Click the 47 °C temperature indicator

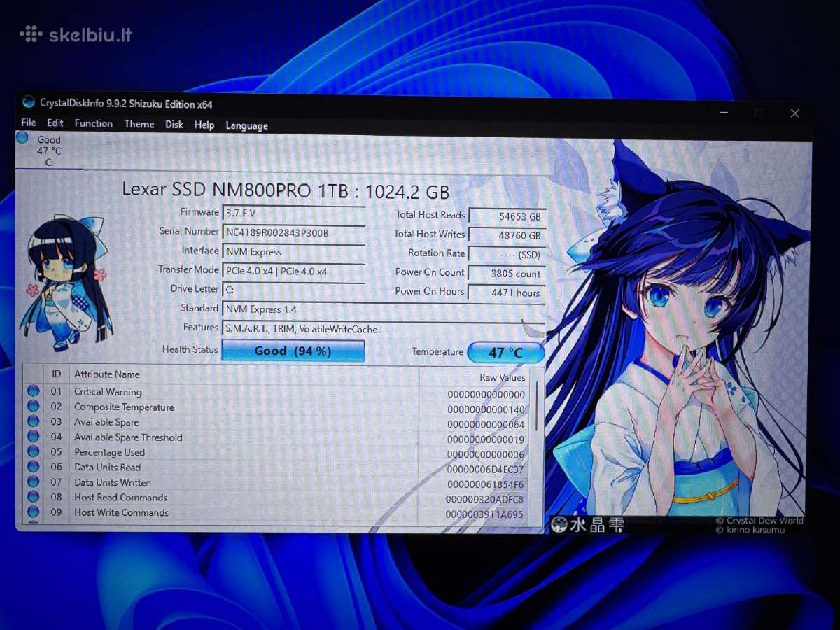tap(505, 352)
